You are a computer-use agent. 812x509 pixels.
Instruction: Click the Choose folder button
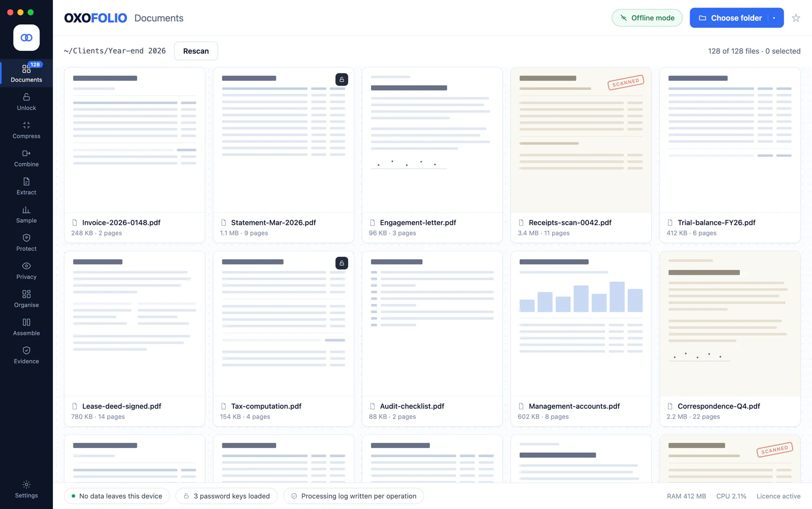(x=730, y=18)
